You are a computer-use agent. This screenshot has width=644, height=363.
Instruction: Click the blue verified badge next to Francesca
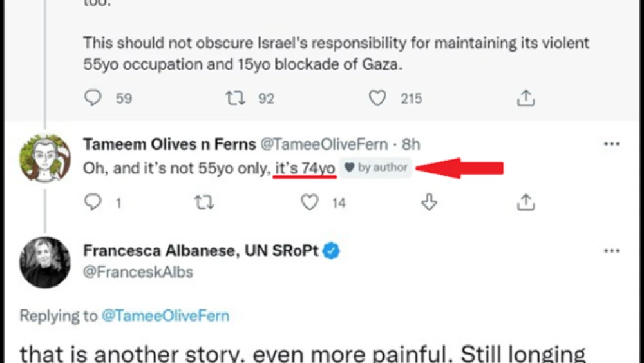coord(331,251)
